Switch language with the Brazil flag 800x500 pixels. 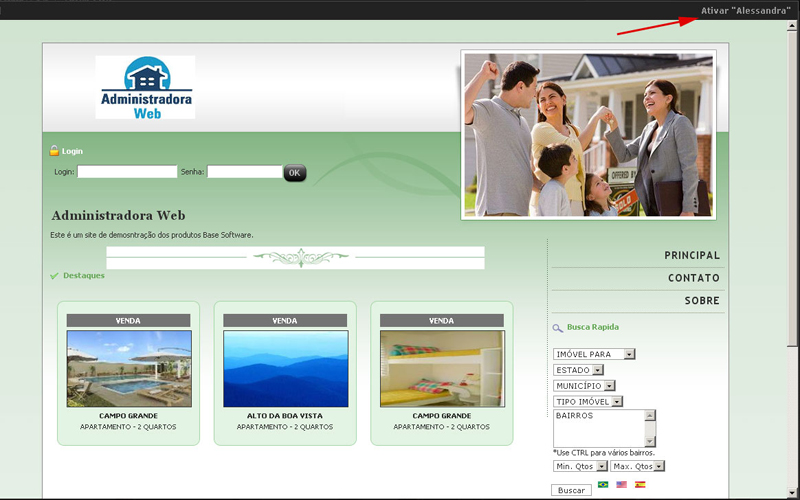[x=603, y=484]
